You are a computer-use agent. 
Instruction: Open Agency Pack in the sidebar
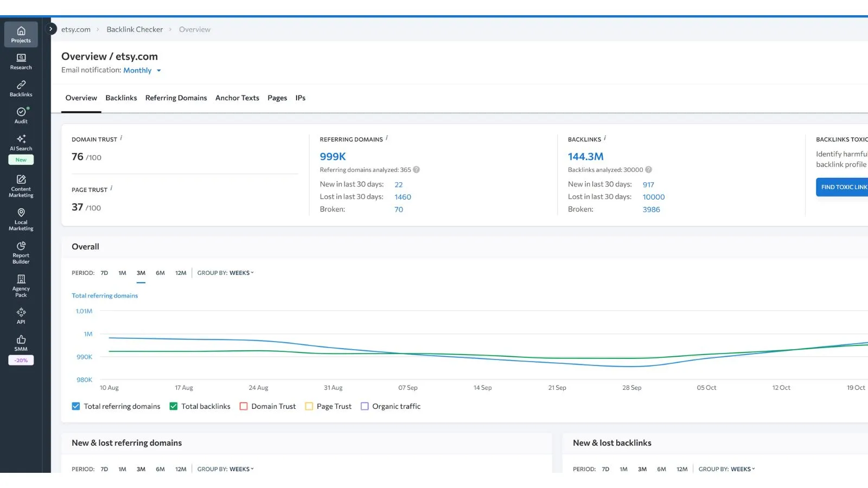(21, 286)
